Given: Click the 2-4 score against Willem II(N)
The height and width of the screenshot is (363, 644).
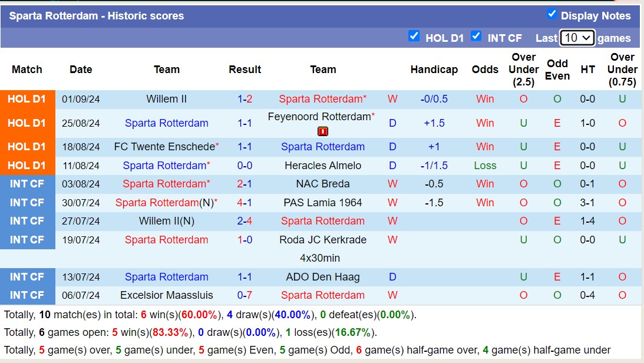Looking at the screenshot, I should [245, 221].
